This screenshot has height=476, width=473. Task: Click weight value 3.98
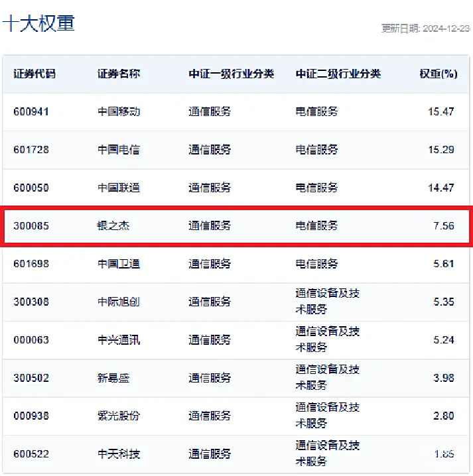(x=444, y=378)
